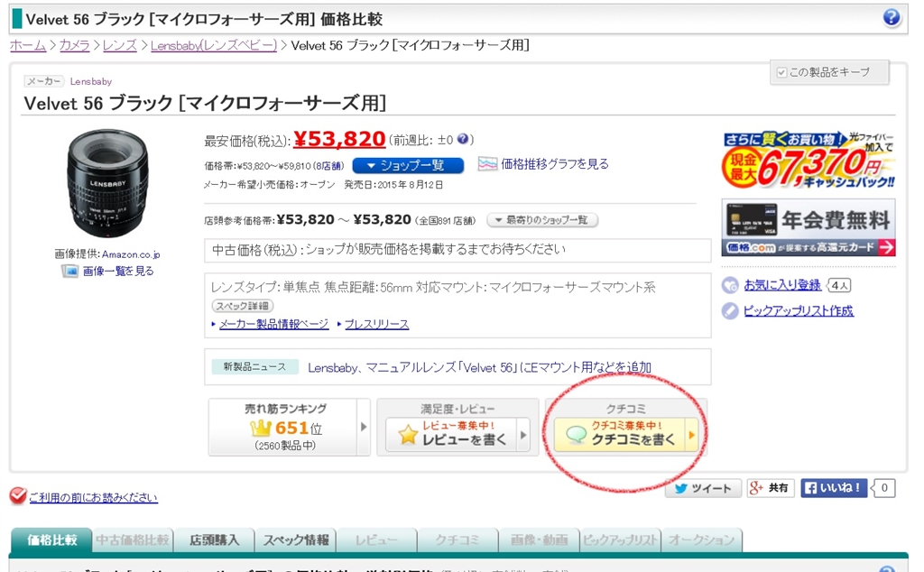The image size is (924, 572).
Task: Open ショップ一覧 dropdown button
Action: pyautogui.click(x=408, y=165)
